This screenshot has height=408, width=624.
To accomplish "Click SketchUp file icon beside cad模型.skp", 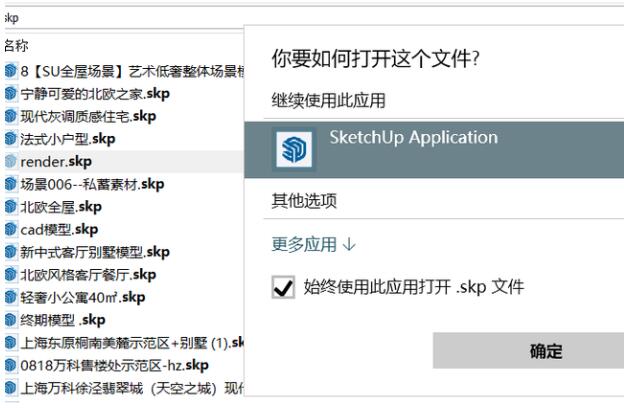I will [11, 229].
